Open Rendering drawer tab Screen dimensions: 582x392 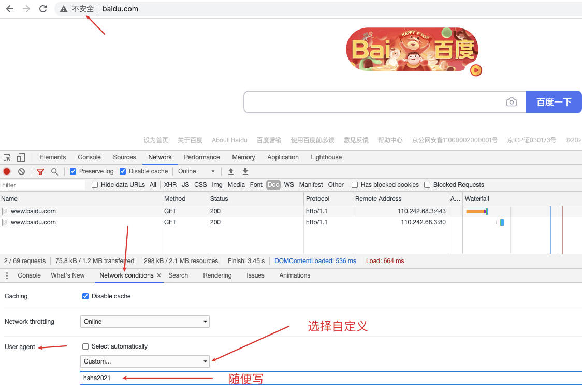point(217,275)
